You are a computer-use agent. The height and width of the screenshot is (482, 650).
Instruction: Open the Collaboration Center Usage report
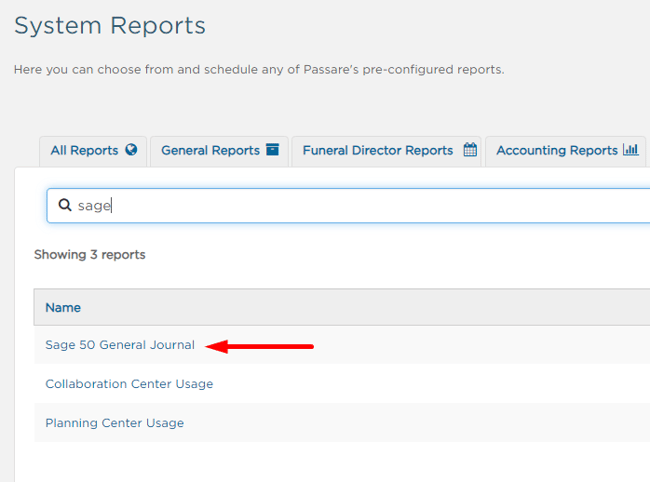[129, 384]
